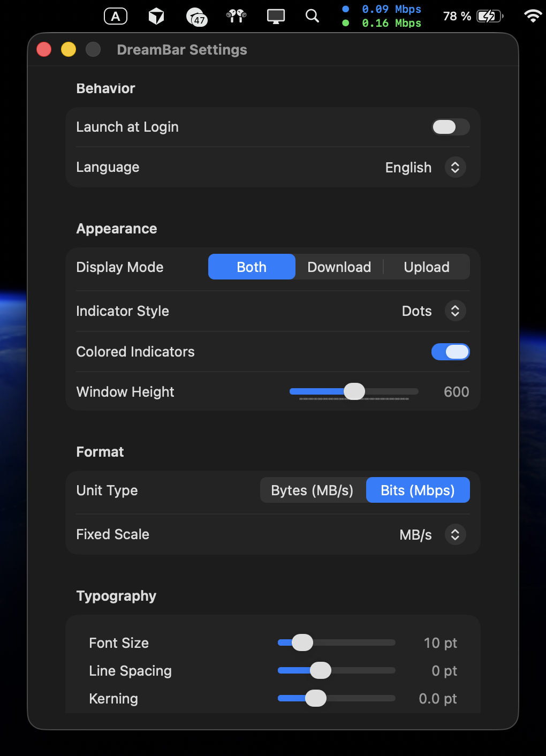The image size is (546, 756).
Task: Click the Format section heading
Action: coord(100,452)
